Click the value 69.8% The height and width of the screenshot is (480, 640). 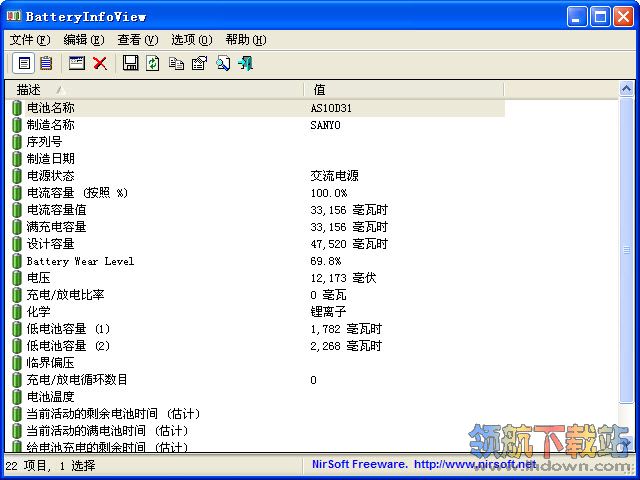coord(326,261)
